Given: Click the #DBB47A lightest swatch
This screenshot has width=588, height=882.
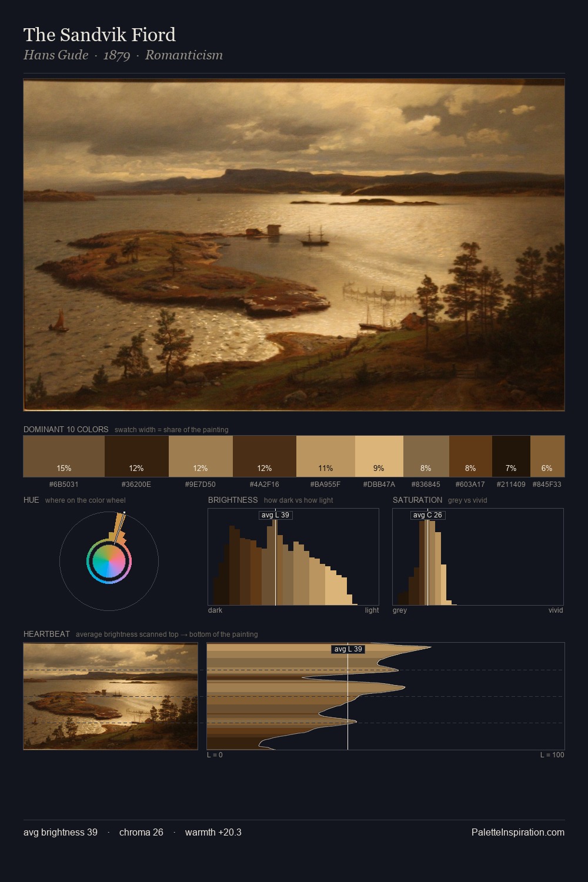Looking at the screenshot, I should click(379, 456).
